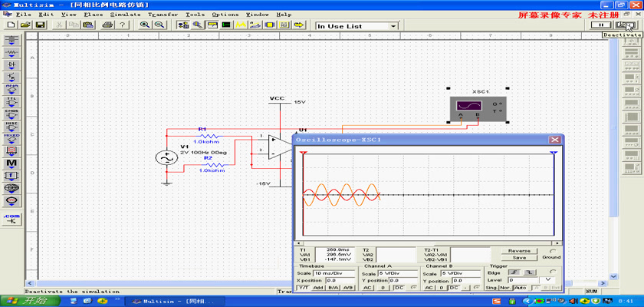Select Add timebase mode
The width and height of the screenshot is (644, 307).
318,288
